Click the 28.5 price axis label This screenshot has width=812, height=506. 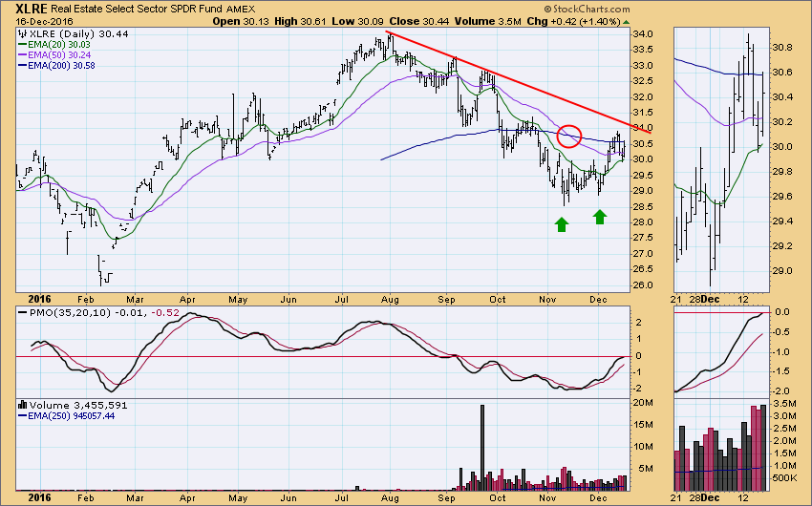[644, 207]
